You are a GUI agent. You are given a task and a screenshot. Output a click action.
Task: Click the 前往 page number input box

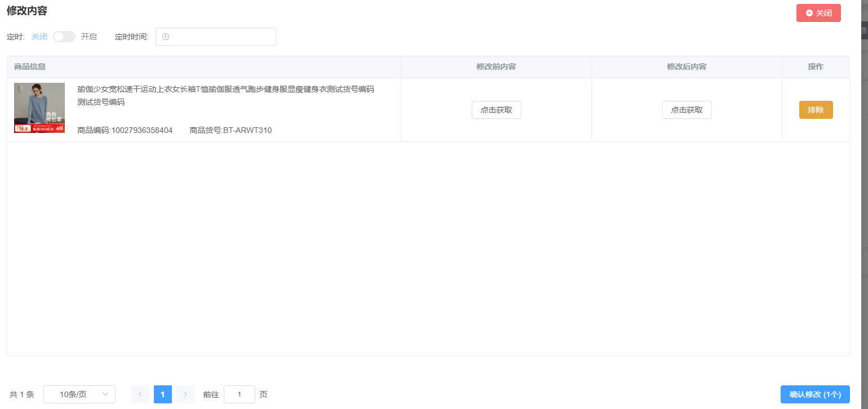coord(240,394)
